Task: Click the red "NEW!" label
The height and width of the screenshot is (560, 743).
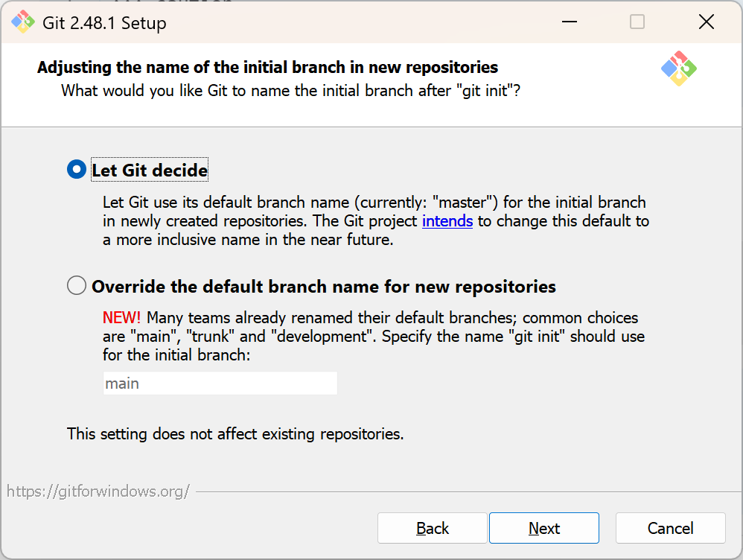Action: (121, 318)
